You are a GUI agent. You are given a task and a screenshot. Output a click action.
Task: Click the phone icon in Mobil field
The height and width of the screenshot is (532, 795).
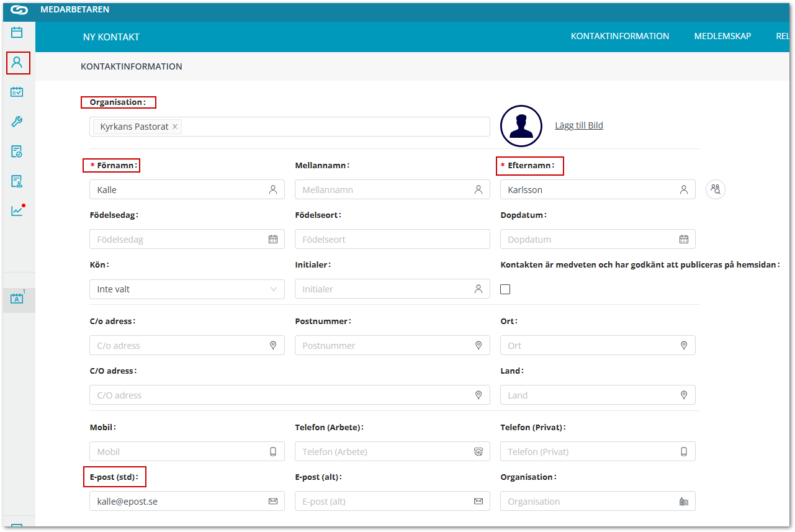click(x=273, y=452)
